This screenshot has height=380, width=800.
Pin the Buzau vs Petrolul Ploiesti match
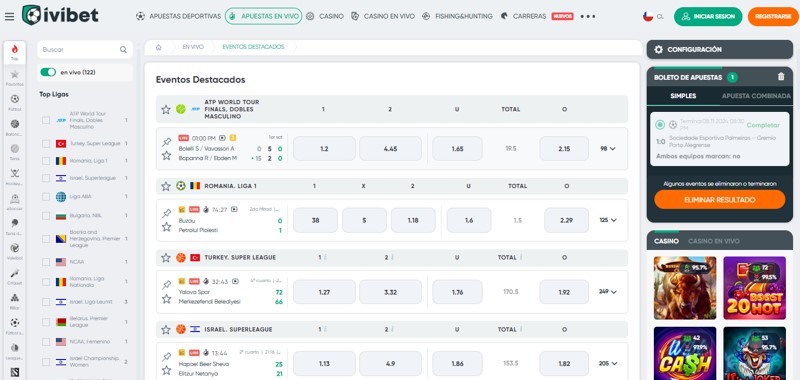pos(166,213)
